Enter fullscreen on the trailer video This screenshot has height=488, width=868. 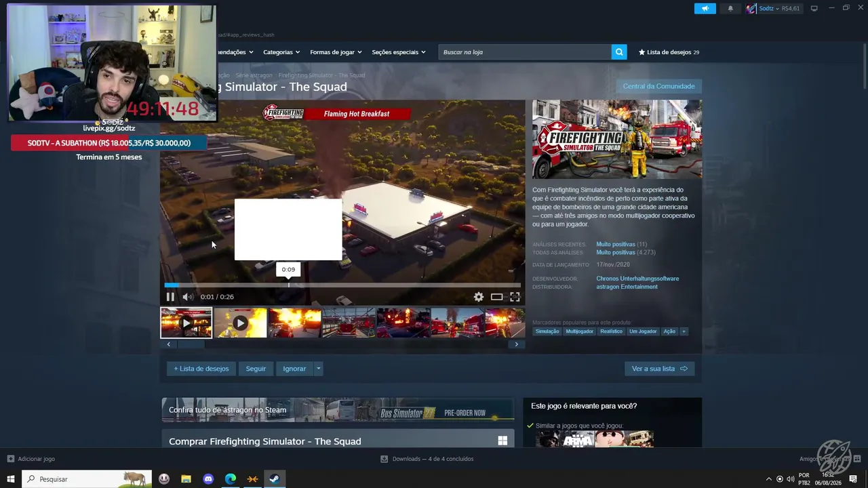click(515, 297)
